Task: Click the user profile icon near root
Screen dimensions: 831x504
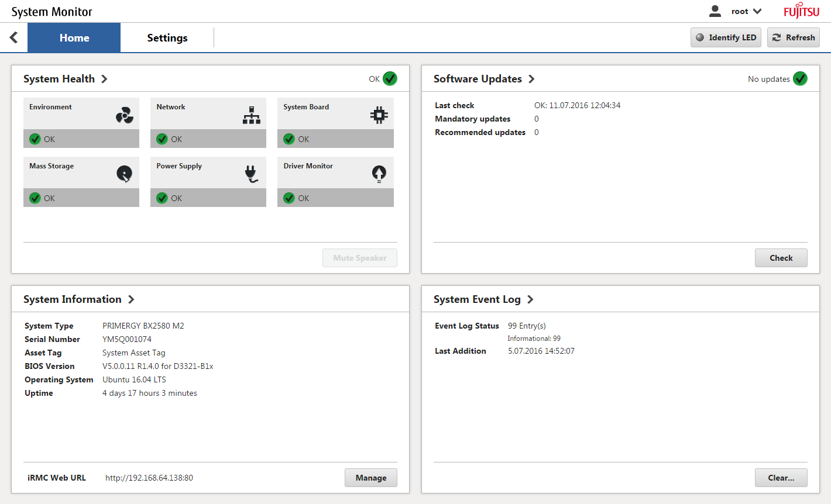Action: (715, 11)
